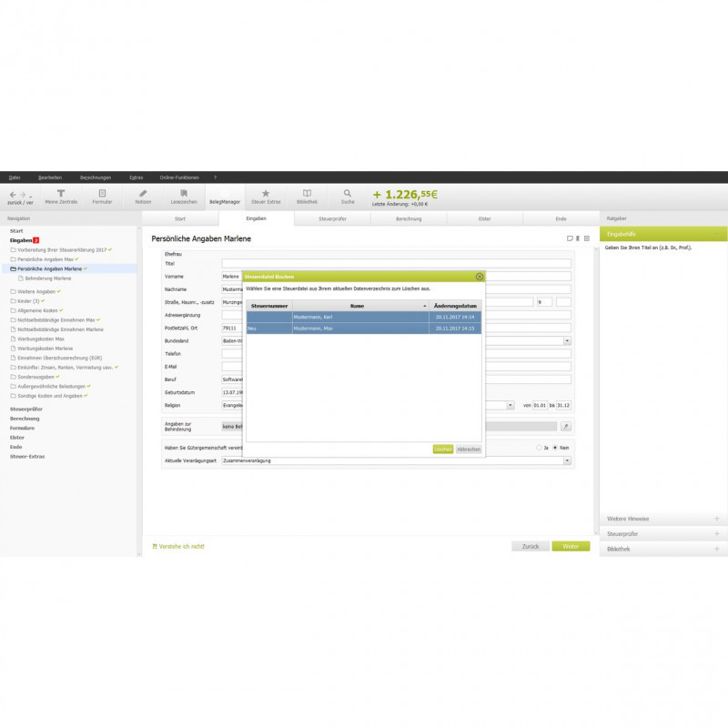Screen dimensions: 728x728
Task: Click the green Löschen button
Action: tap(443, 449)
